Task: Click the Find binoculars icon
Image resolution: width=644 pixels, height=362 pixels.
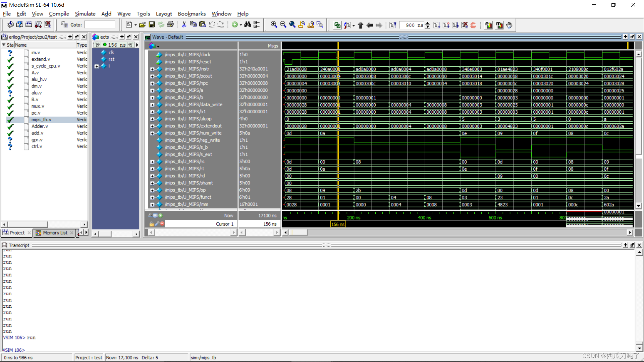Action: click(248, 24)
